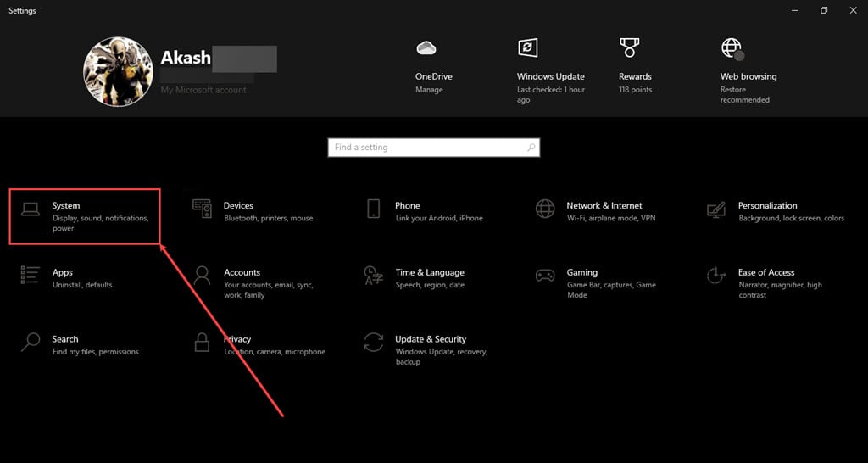This screenshot has height=463, width=868.
Task: Click 'Speech, region, date' description
Action: click(x=430, y=285)
